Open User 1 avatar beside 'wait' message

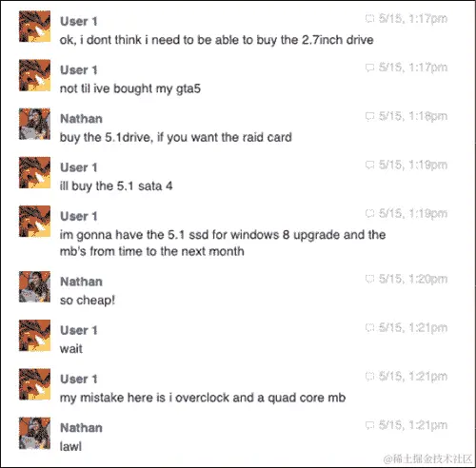34,336
